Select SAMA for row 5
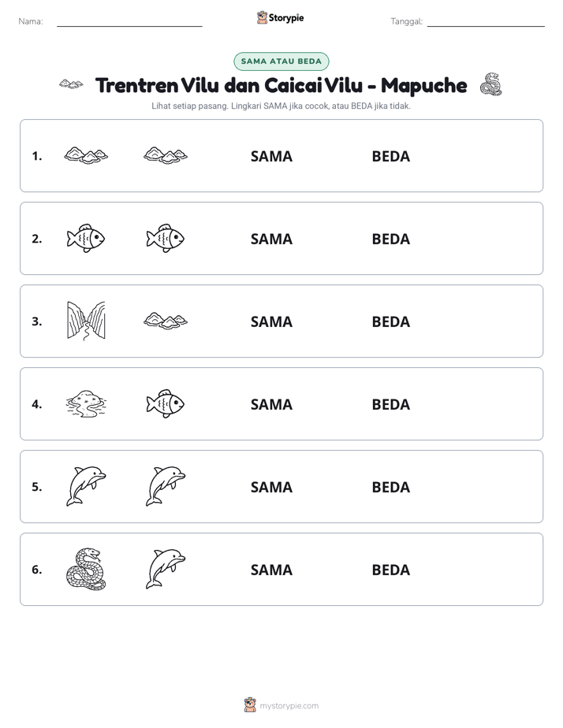Viewport: 563px width, 728px height. pos(271,487)
